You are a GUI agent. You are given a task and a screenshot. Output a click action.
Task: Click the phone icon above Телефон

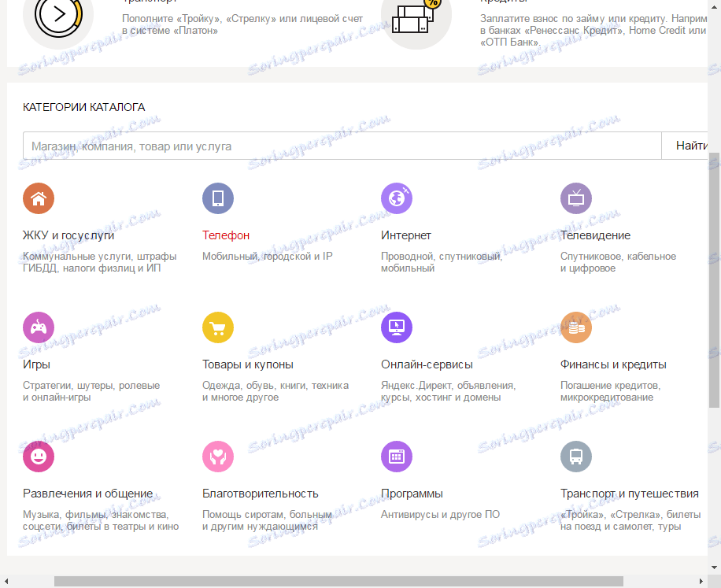(218, 198)
